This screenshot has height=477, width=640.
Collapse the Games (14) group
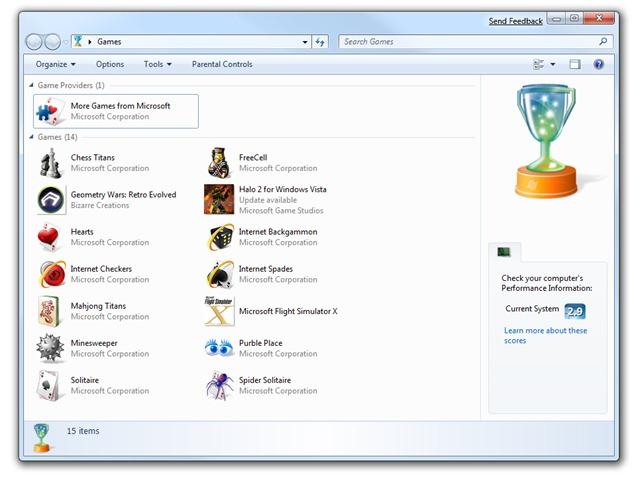[x=31, y=137]
